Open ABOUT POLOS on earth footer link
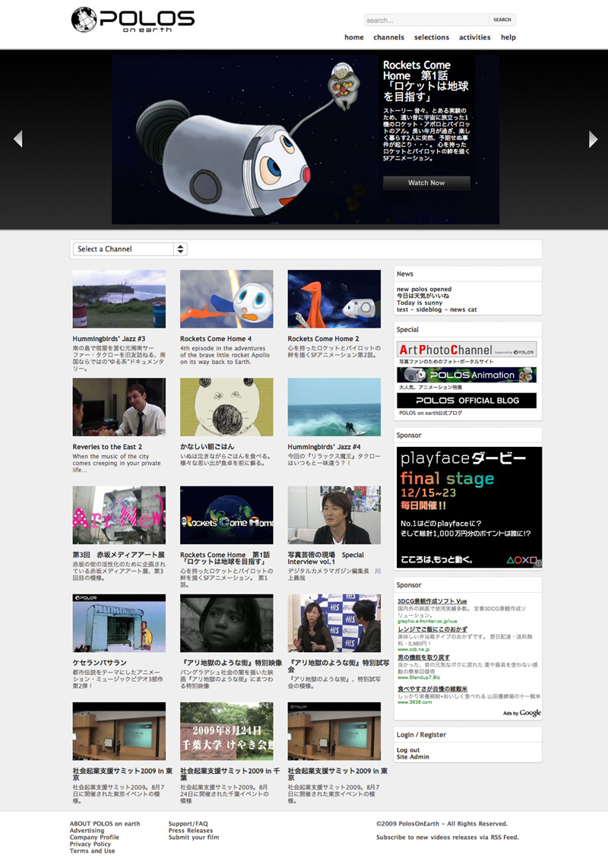This screenshot has width=608, height=868. (105, 824)
